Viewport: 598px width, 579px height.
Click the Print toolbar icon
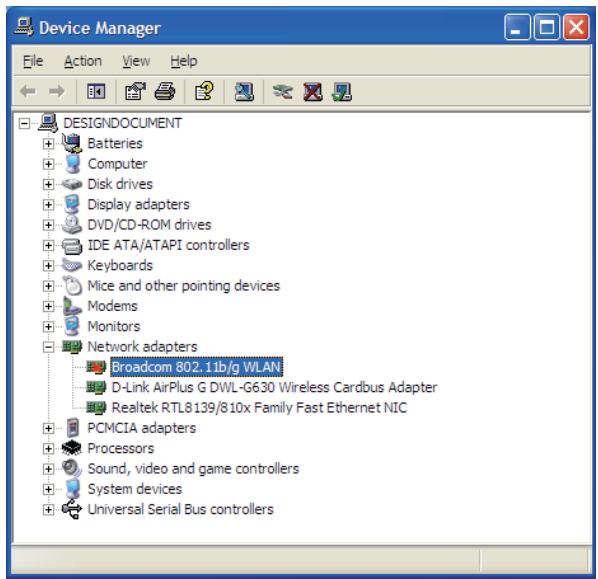pyautogui.click(x=165, y=92)
